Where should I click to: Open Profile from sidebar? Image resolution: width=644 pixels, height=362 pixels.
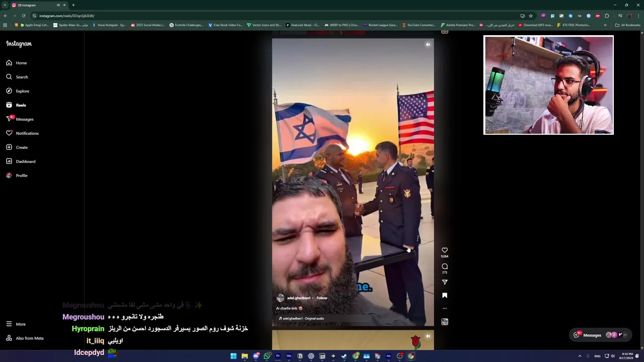pyautogui.click(x=17, y=175)
